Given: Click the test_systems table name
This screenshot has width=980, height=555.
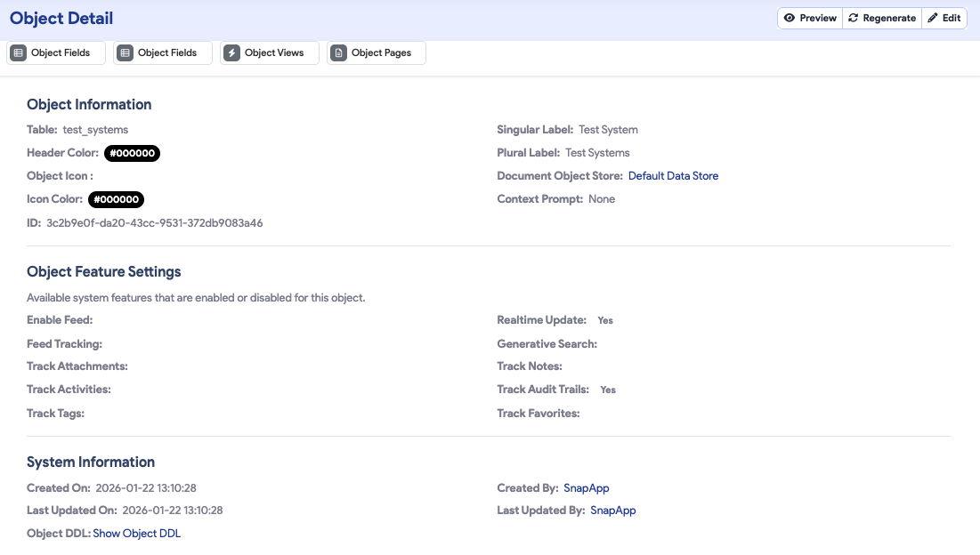Looking at the screenshot, I should click(x=95, y=130).
